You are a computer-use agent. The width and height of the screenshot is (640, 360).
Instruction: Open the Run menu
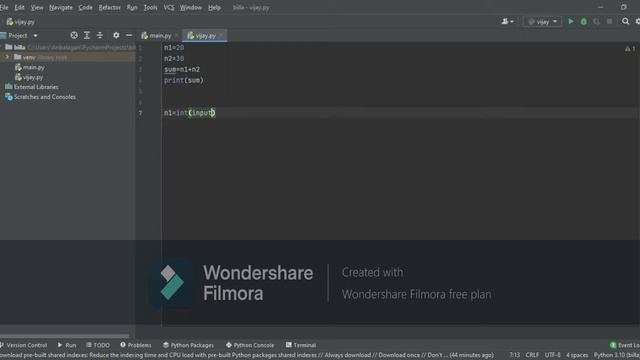(x=132, y=7)
